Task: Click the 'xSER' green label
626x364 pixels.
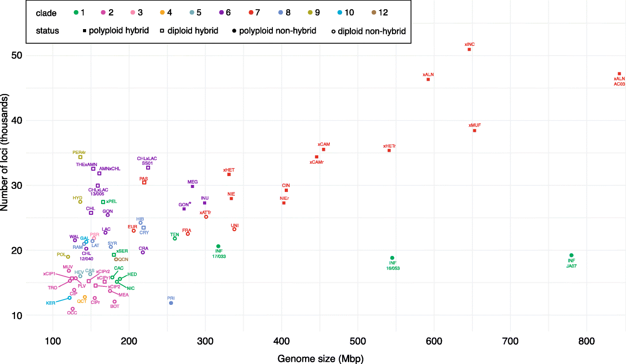Action: click(x=122, y=251)
